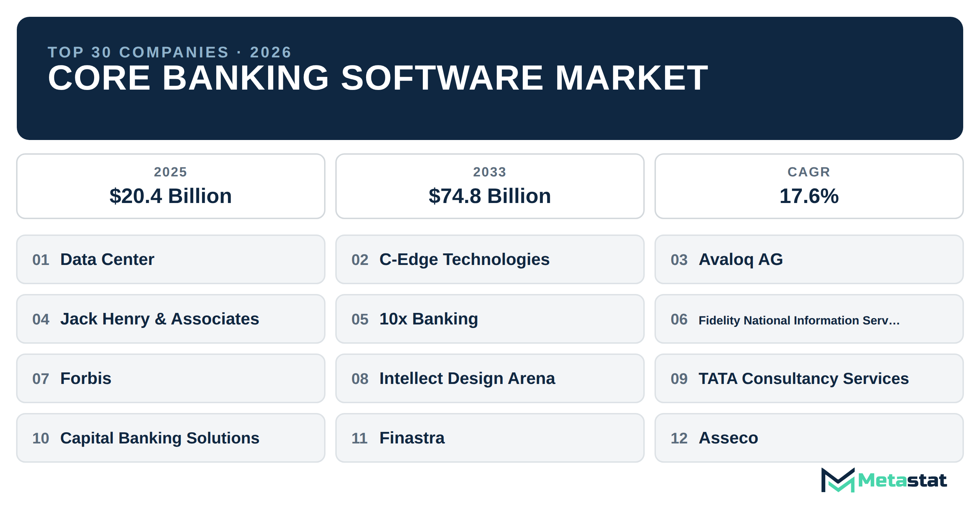Click the Asseco entry
The image size is (980, 511).
[x=809, y=438]
